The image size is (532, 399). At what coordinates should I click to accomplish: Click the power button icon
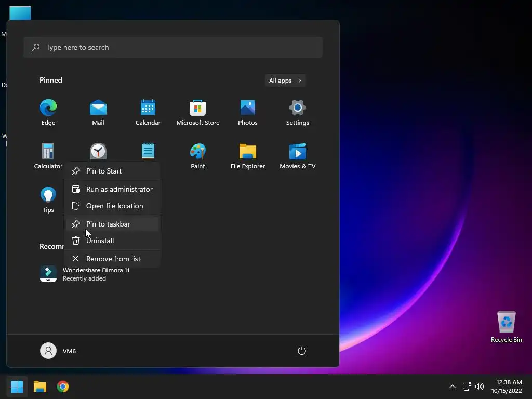click(302, 351)
